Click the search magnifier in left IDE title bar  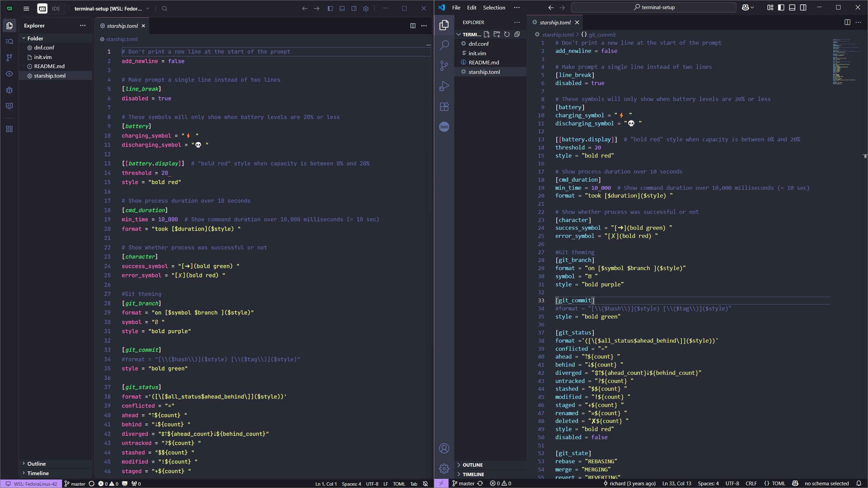click(164, 8)
